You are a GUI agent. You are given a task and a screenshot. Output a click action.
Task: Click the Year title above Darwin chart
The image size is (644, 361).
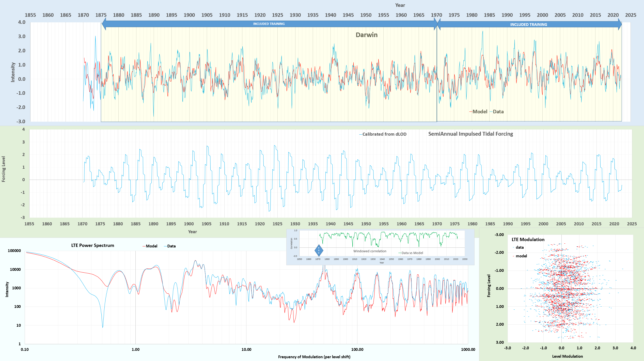point(400,5)
